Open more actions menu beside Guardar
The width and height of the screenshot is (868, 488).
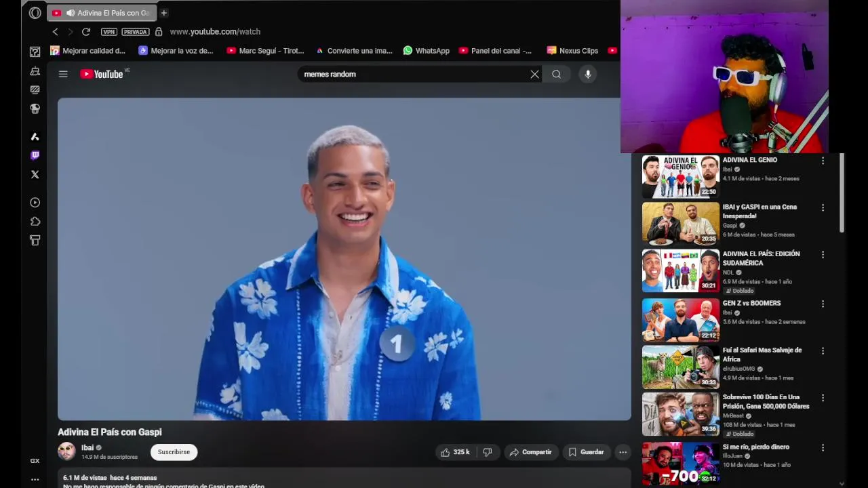coord(623,452)
